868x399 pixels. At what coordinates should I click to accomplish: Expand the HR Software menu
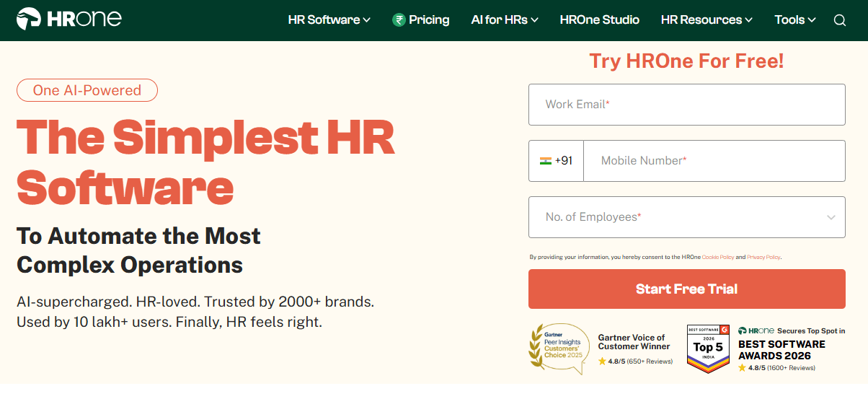(x=329, y=20)
